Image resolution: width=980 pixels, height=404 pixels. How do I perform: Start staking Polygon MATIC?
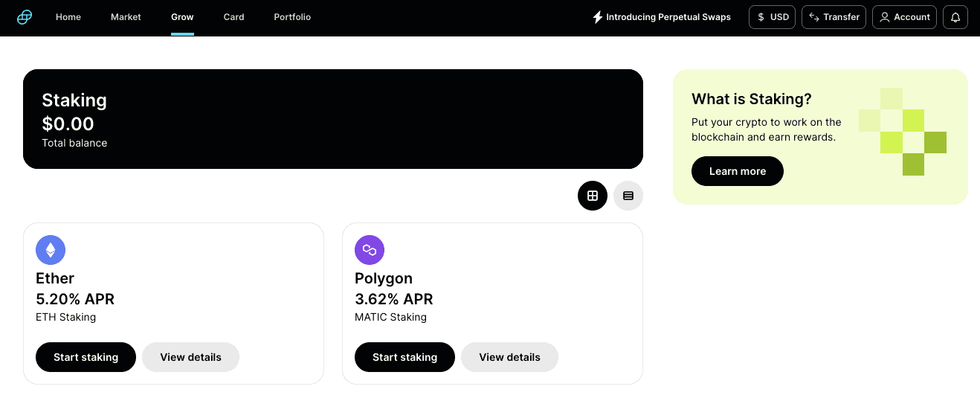404,357
